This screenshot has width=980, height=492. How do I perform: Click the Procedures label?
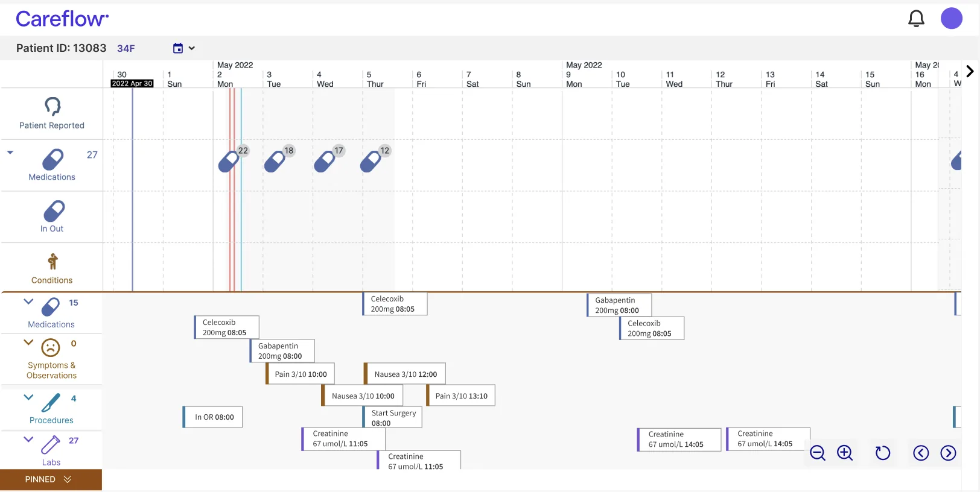click(x=51, y=420)
